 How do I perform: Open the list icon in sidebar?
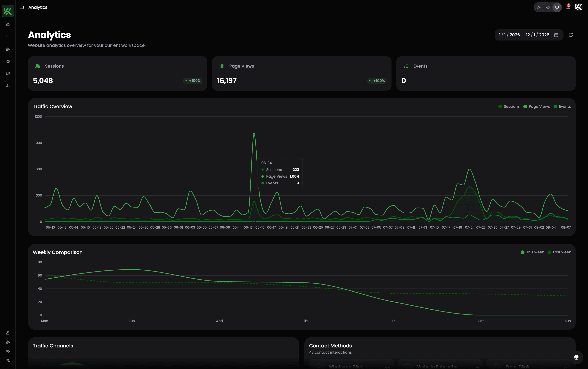click(8, 37)
